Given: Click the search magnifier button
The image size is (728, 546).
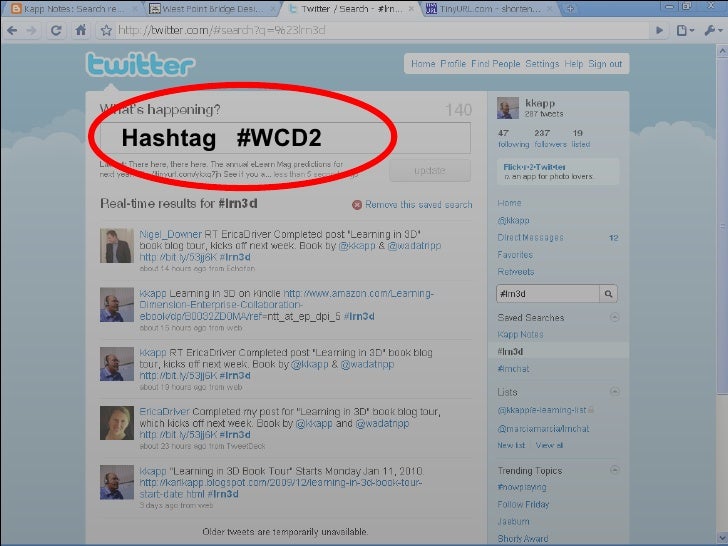Looking at the screenshot, I should tap(608, 294).
